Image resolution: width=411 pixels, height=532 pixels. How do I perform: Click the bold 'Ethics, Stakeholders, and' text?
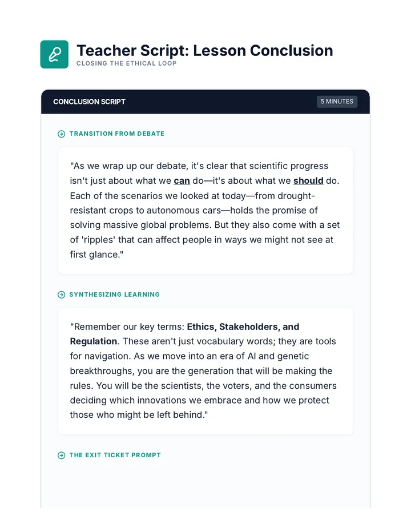coord(243,327)
